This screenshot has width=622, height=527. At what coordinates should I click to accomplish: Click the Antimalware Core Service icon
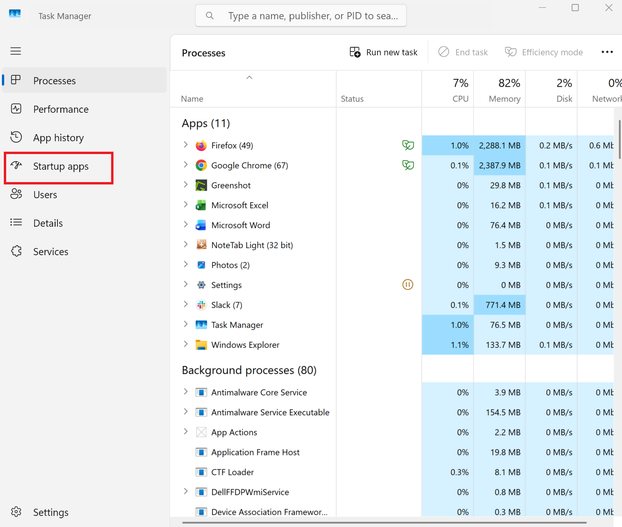pos(201,393)
